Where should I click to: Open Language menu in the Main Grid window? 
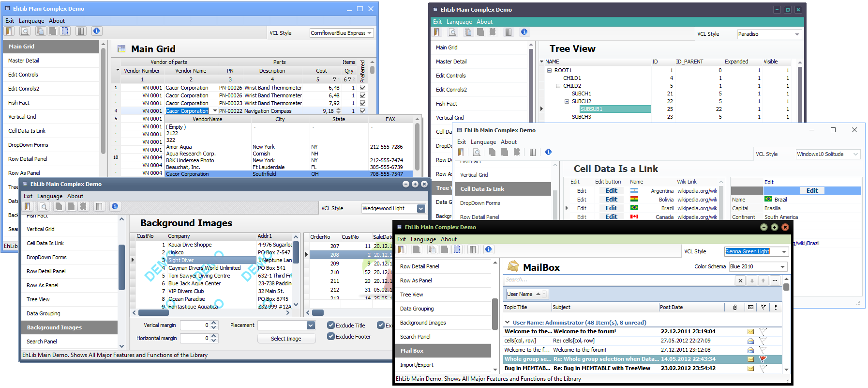pyautogui.click(x=31, y=21)
